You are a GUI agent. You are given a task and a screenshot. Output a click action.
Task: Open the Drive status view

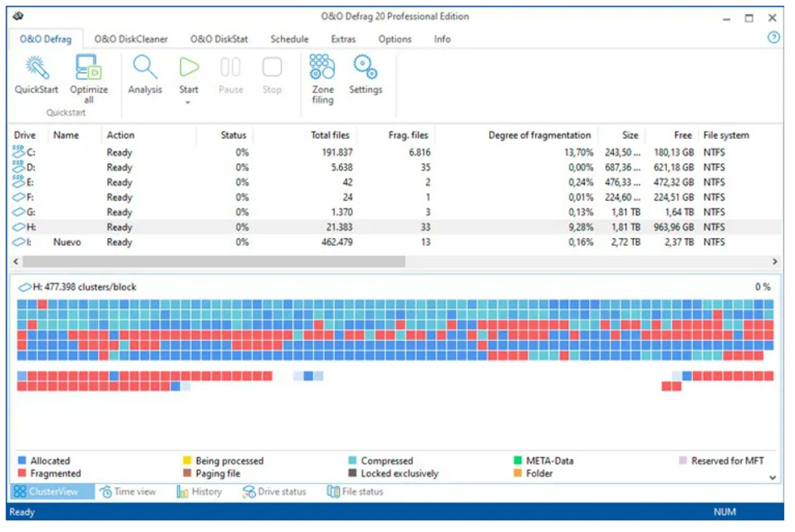coord(274,492)
